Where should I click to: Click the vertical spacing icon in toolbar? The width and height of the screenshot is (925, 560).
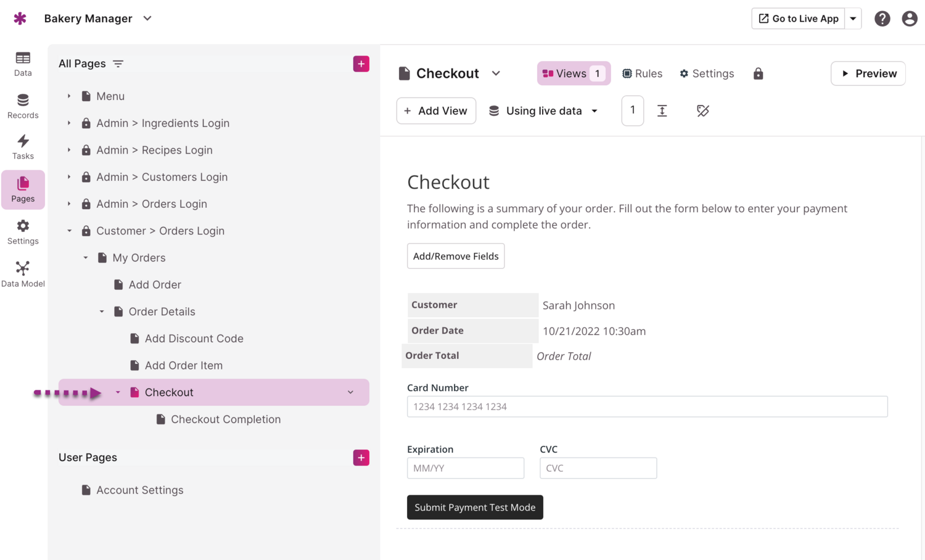[x=662, y=111]
